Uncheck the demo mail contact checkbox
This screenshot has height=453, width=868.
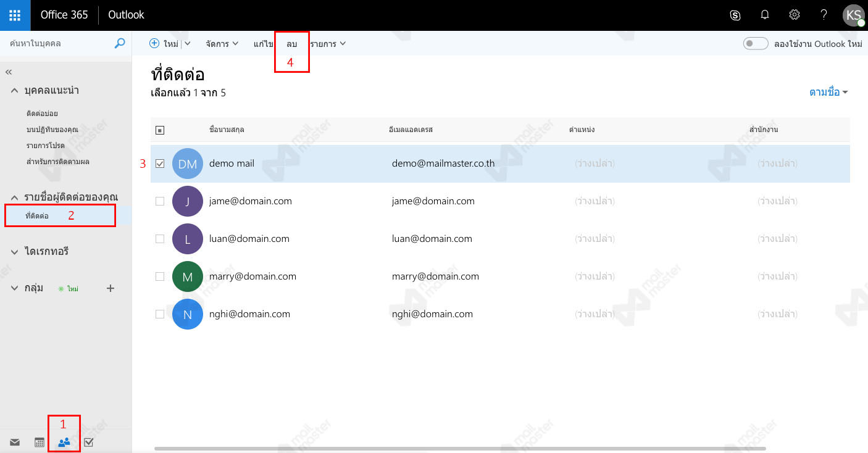[160, 164]
